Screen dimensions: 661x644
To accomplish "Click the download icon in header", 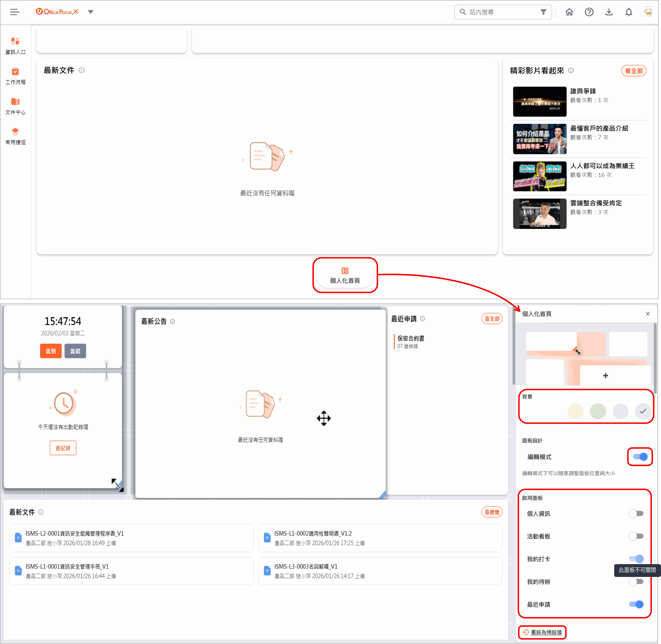I will 609,12.
